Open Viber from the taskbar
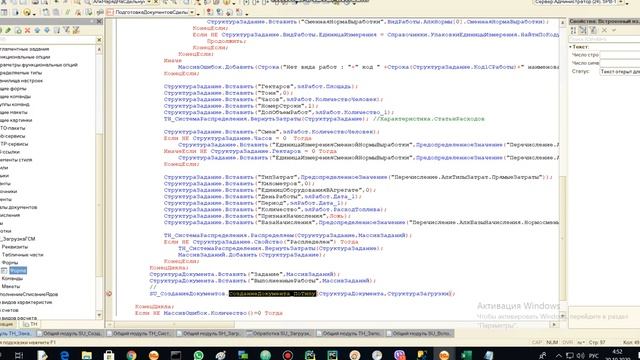Viewport: 640px width, 360px height. point(400,355)
